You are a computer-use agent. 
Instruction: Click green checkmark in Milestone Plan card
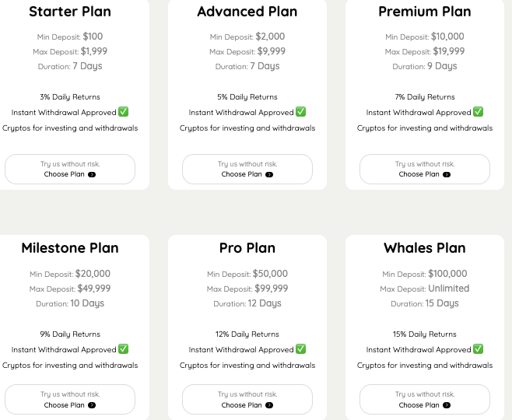(124, 349)
